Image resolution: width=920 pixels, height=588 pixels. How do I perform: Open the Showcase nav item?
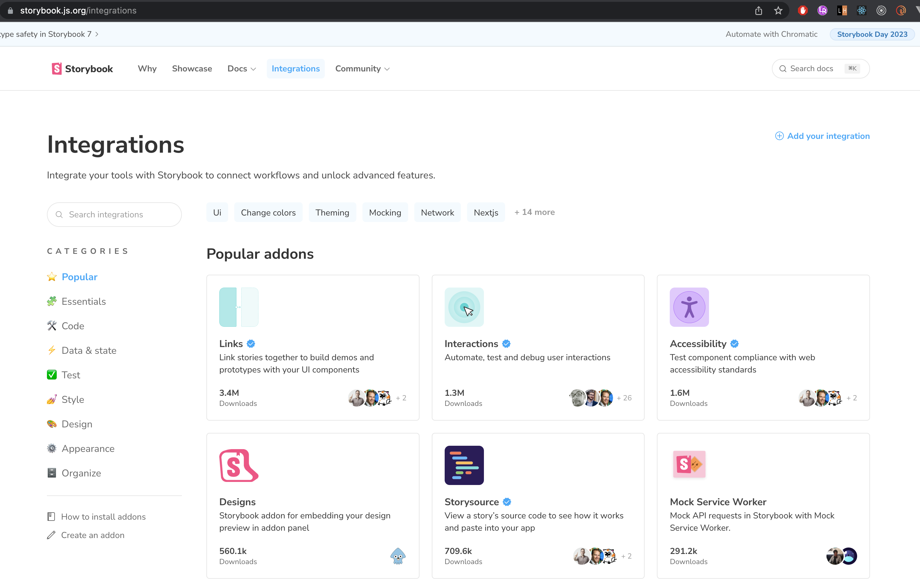pos(192,69)
